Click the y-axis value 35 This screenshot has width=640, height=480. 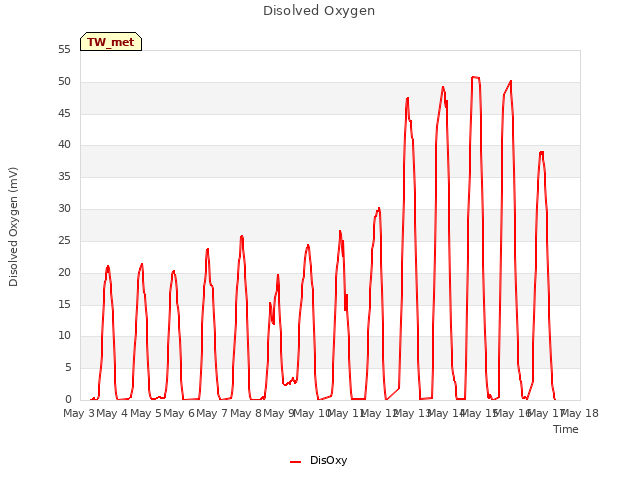(64, 177)
